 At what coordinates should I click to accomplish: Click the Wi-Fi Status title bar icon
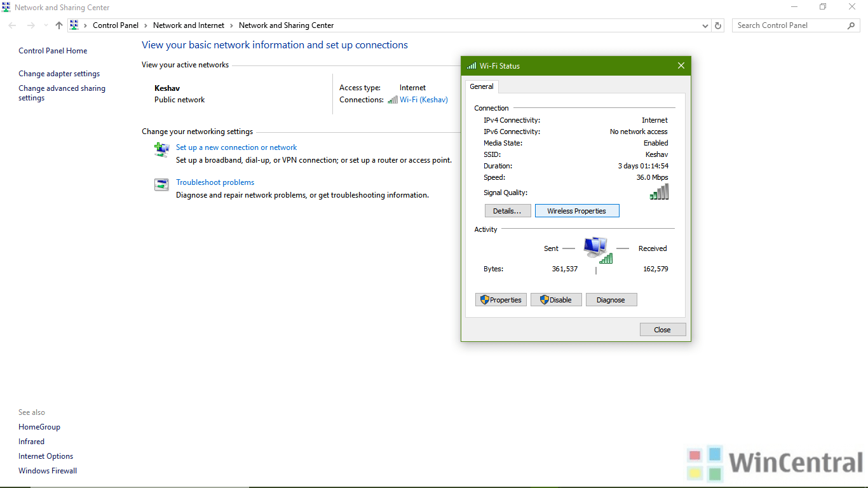pos(471,65)
